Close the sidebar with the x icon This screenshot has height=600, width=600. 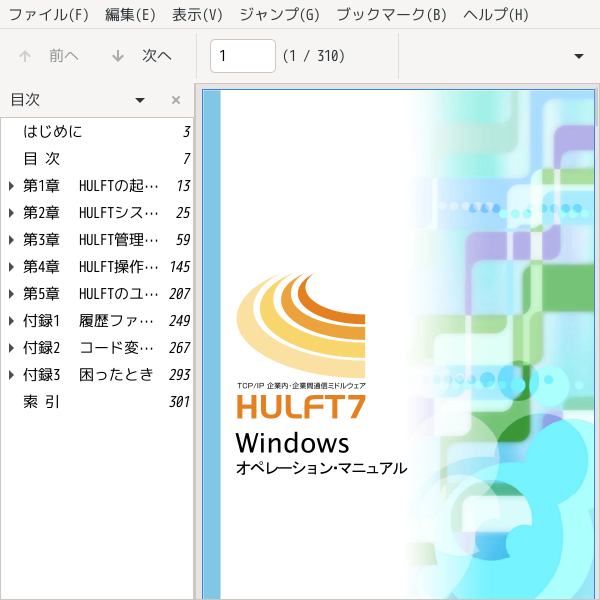coord(176,100)
